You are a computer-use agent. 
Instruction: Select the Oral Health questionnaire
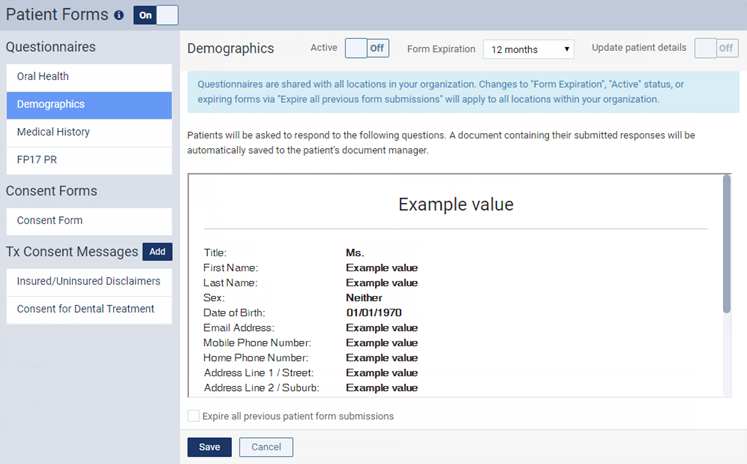click(x=89, y=77)
